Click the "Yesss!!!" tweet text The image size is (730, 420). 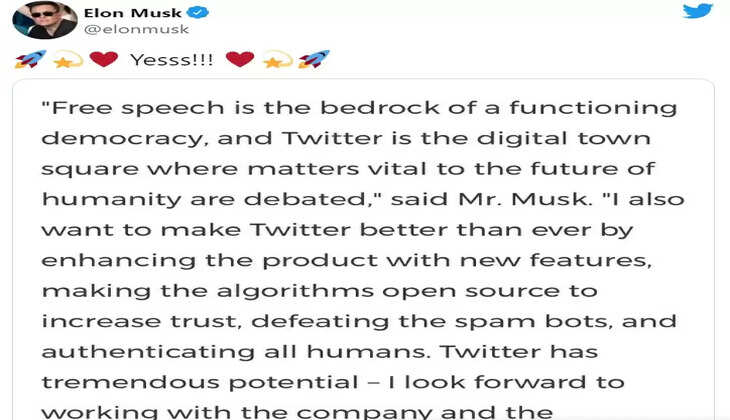pyautogui.click(x=171, y=60)
